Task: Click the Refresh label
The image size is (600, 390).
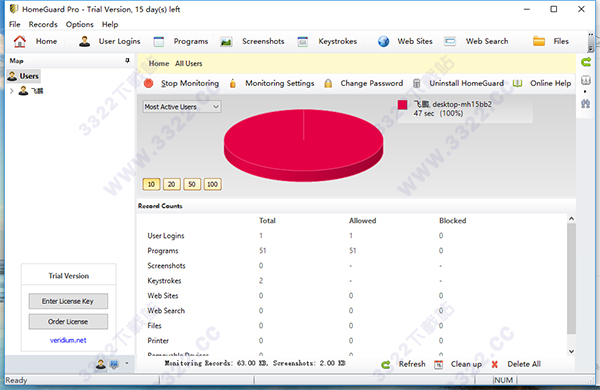Action: point(412,364)
